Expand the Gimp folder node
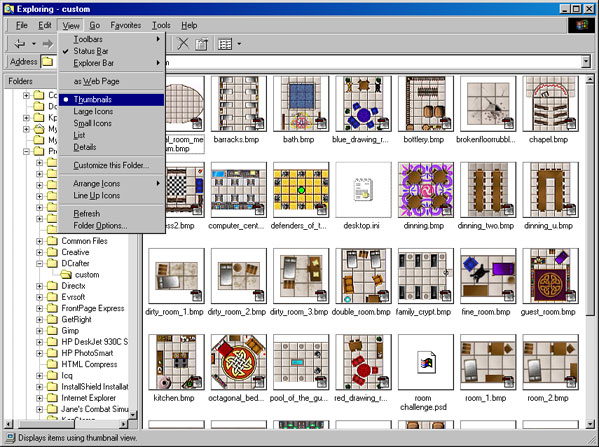599x447 pixels. (39, 331)
